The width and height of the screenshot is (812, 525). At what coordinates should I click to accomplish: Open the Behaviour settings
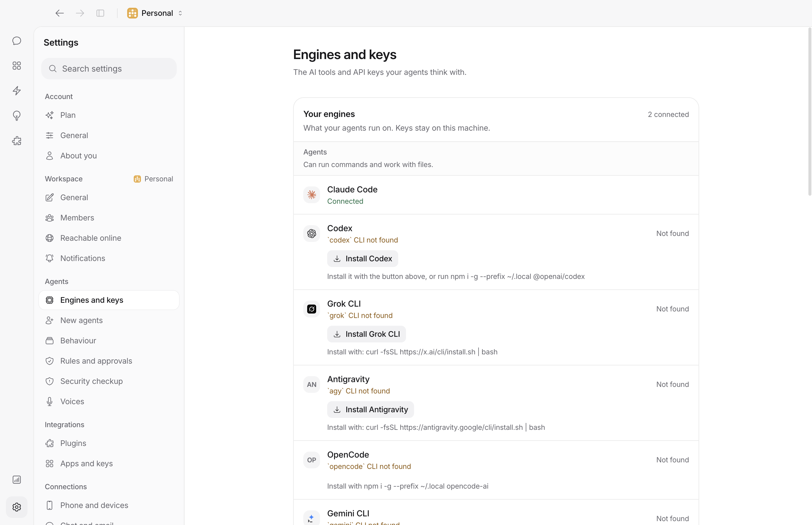click(x=109, y=341)
